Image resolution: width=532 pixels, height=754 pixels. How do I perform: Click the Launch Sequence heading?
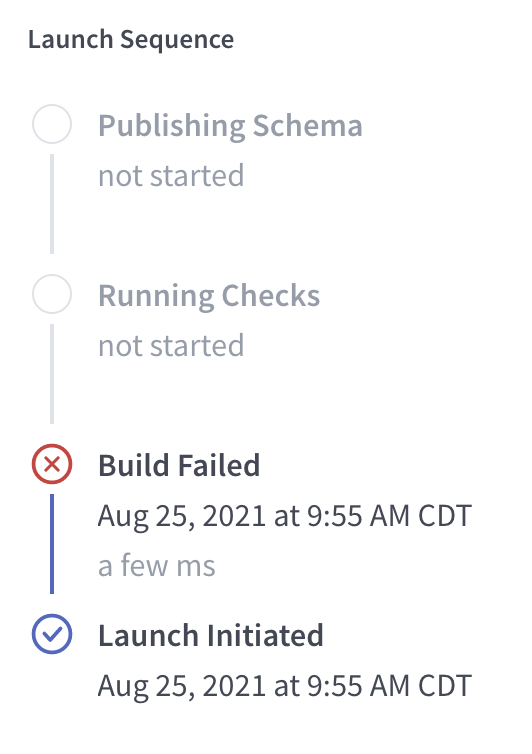coord(131,40)
